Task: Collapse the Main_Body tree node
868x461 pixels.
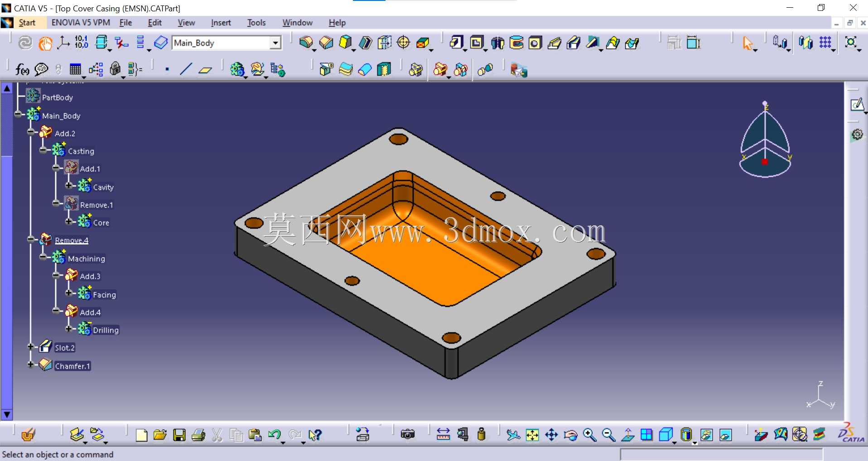Action: click(18, 115)
